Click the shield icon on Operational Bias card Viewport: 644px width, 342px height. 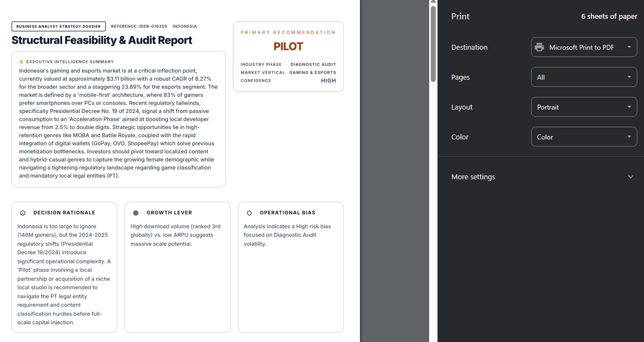pyautogui.click(x=249, y=212)
